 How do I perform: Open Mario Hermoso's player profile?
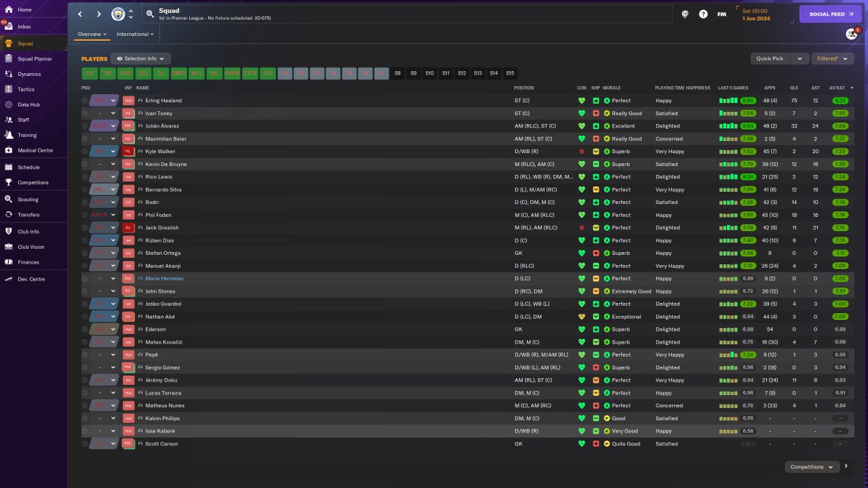(164, 279)
